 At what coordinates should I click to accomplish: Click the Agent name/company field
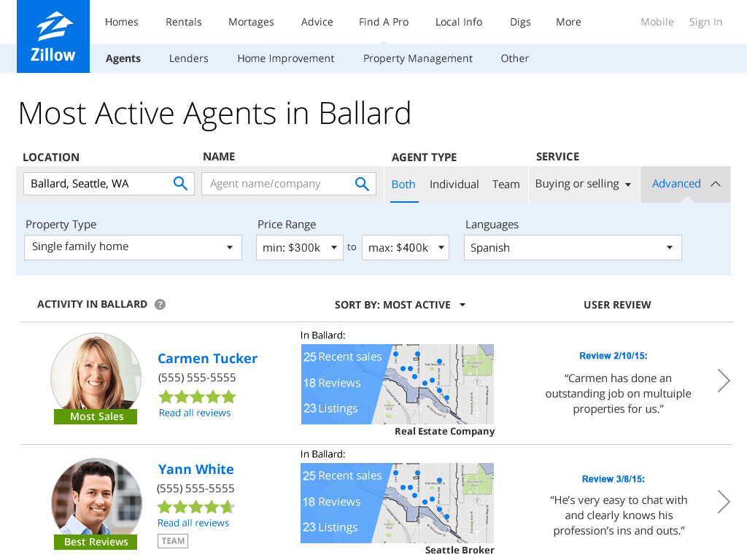click(289, 184)
